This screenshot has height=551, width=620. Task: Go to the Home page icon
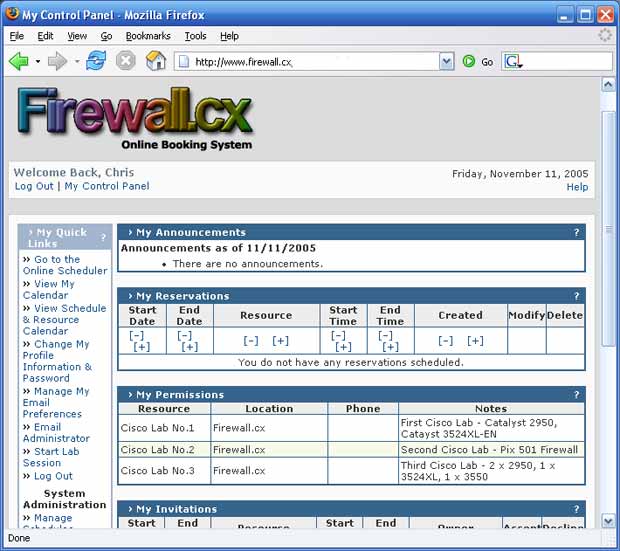(156, 61)
